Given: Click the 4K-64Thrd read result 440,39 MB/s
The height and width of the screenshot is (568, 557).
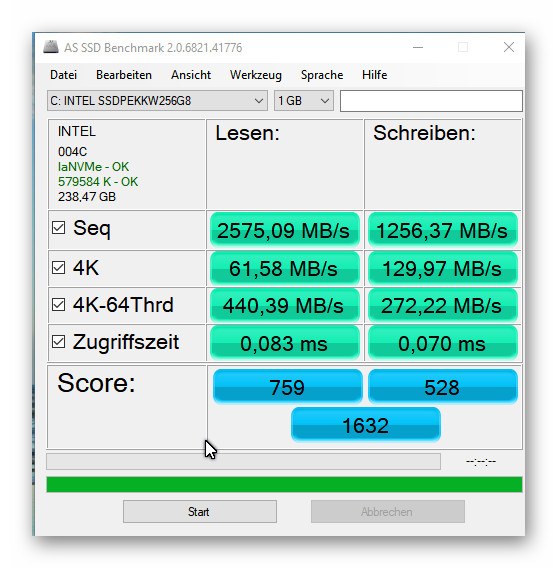Looking at the screenshot, I should (x=285, y=305).
